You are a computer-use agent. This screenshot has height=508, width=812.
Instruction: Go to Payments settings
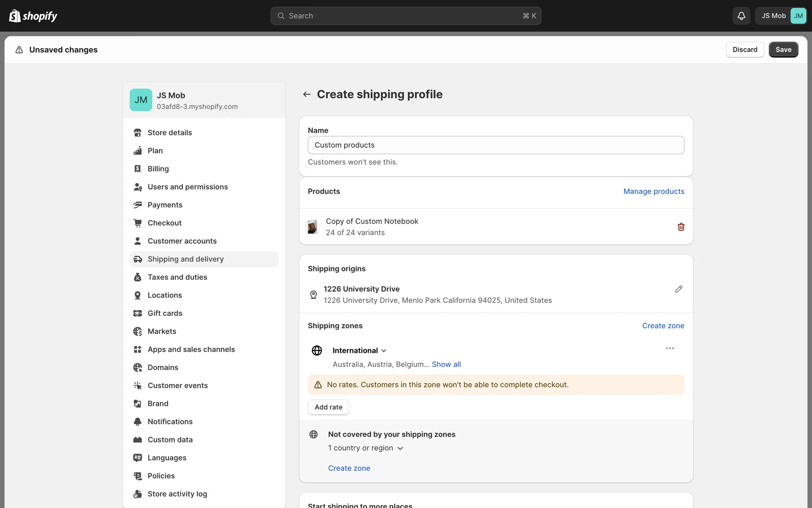pyautogui.click(x=165, y=205)
